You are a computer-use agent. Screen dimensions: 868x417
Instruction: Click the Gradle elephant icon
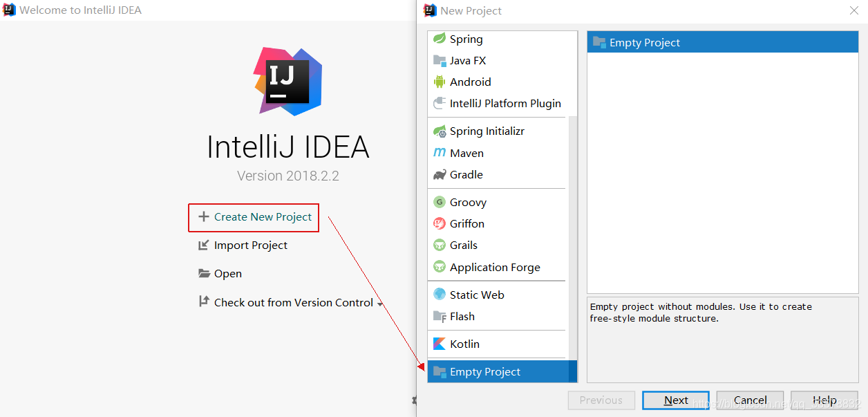[x=439, y=174]
